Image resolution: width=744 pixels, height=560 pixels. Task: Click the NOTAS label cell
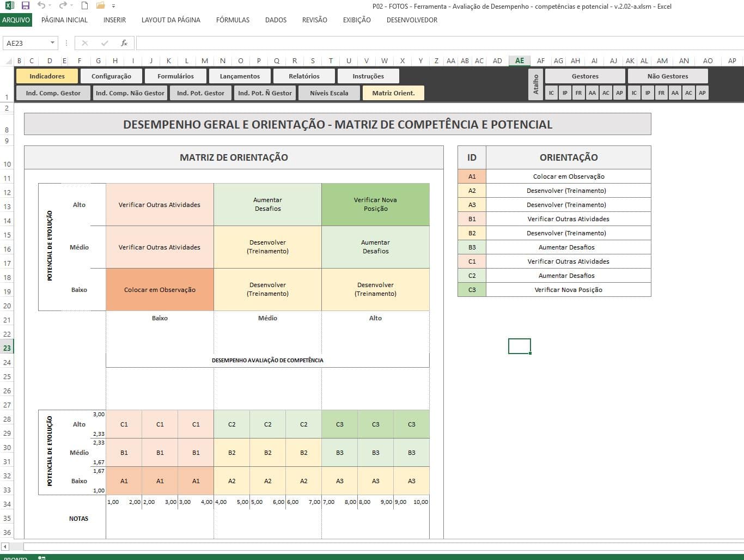(x=78, y=519)
